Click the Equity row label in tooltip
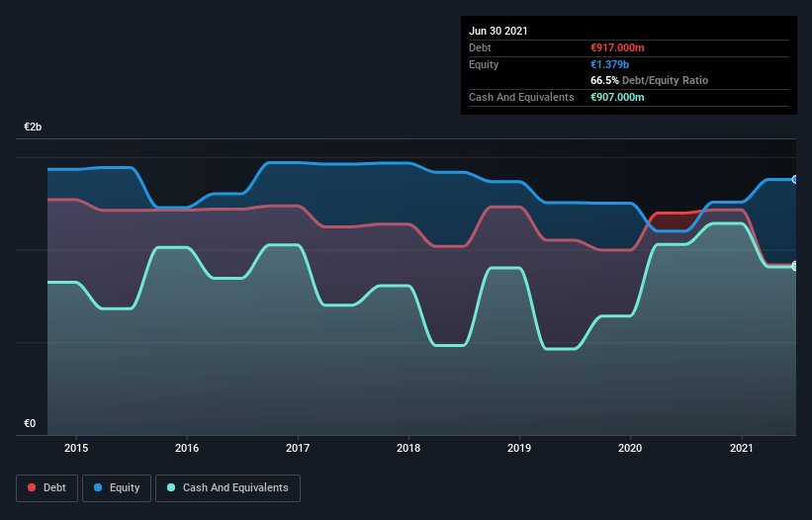The width and height of the screenshot is (812, 520). (484, 64)
